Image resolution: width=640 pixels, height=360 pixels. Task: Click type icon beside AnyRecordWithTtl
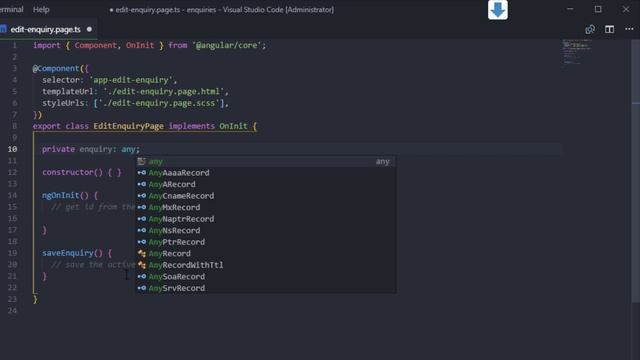tap(142, 265)
